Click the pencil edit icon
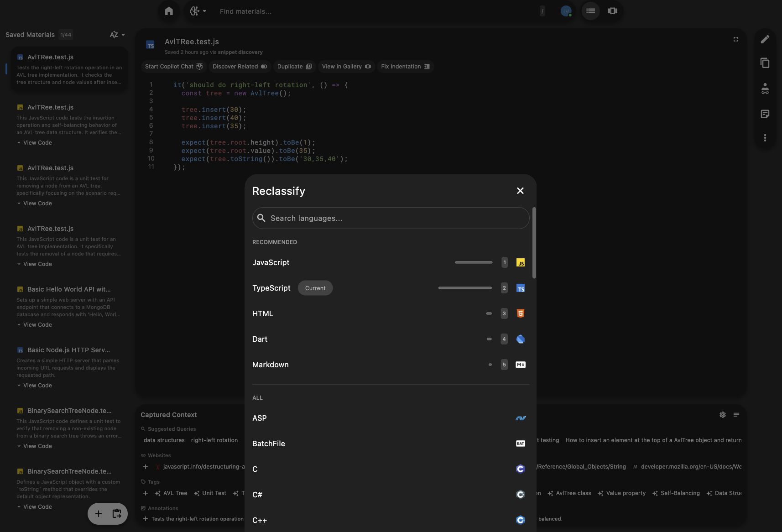Image resolution: width=782 pixels, height=532 pixels. click(765, 39)
